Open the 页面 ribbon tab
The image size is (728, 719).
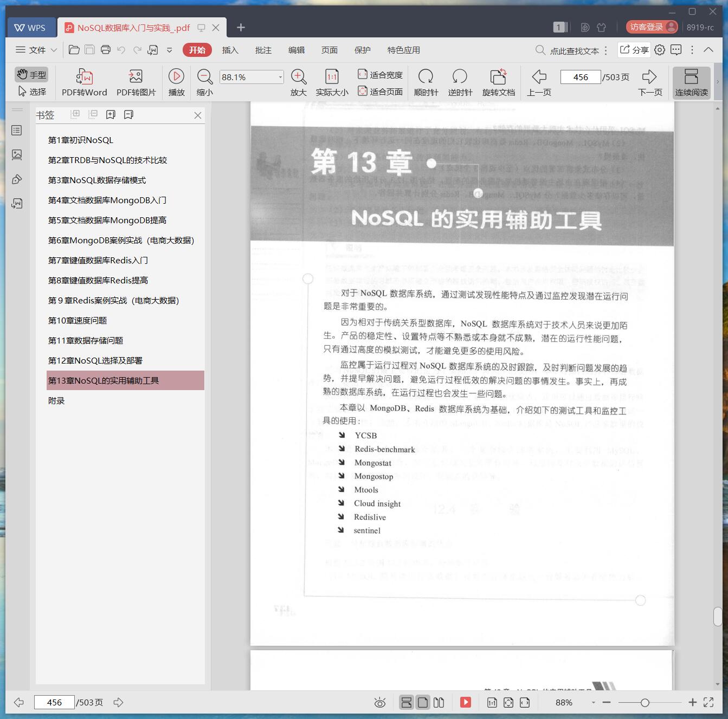click(330, 50)
